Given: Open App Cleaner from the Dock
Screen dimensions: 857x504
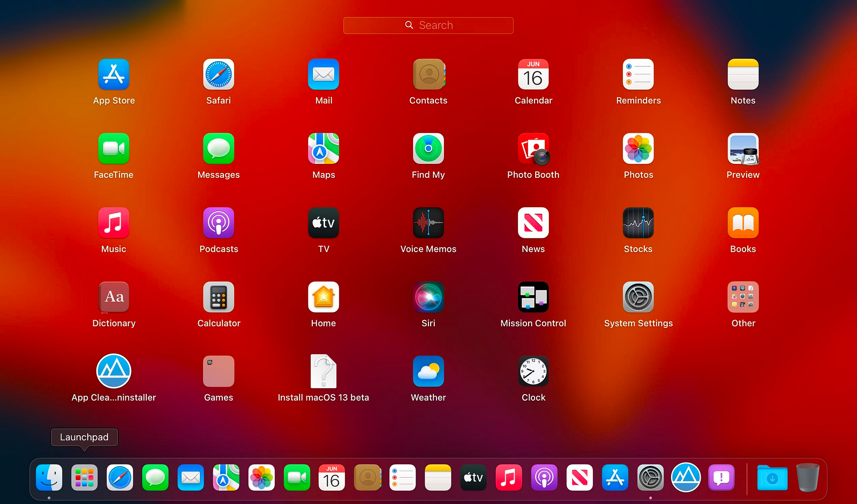Looking at the screenshot, I should [x=686, y=477].
